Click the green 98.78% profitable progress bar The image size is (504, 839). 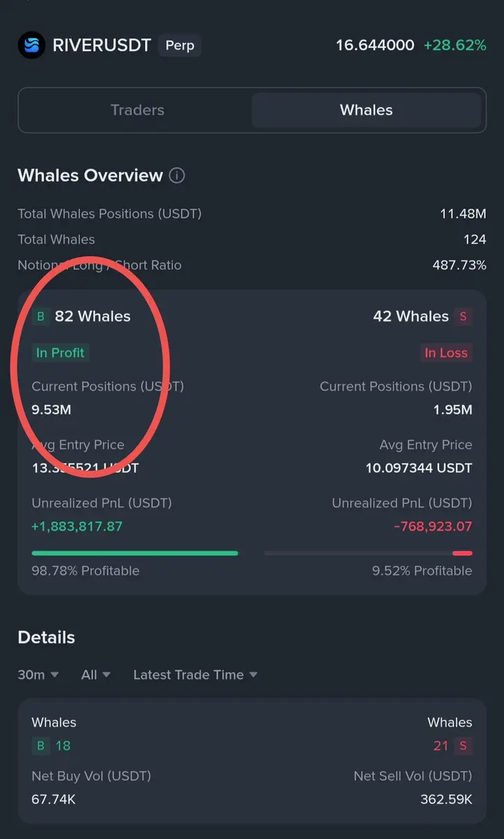click(x=135, y=553)
